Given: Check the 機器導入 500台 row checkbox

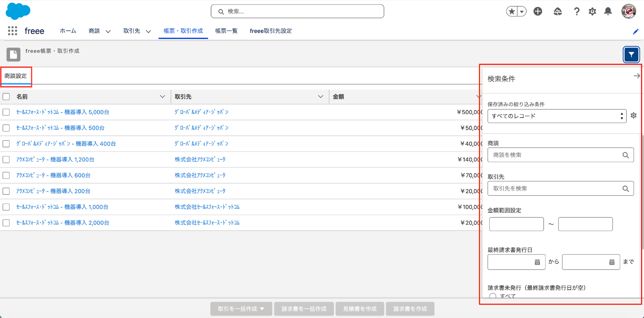Looking at the screenshot, I should [x=6, y=128].
